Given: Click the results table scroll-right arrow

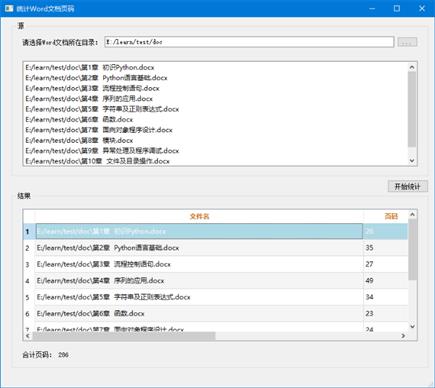Looking at the screenshot, I should click(403, 336).
